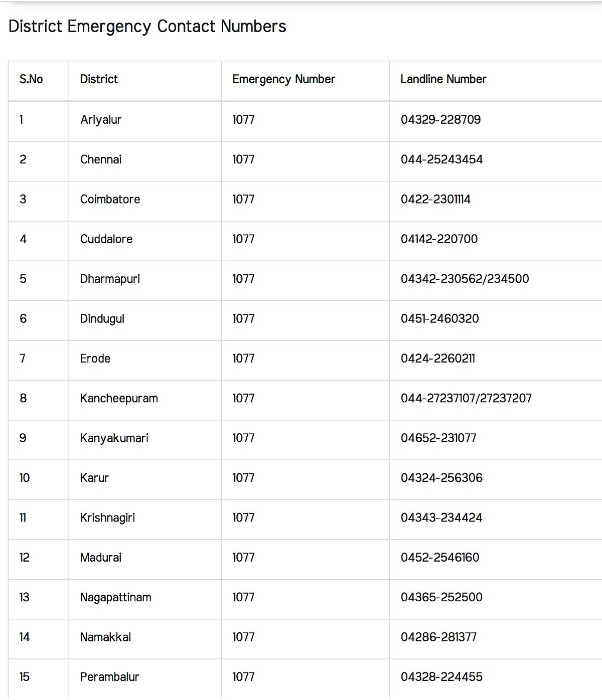Click Cuddalore landline 04142-220700
Screen dimensions: 602x700
(439, 239)
